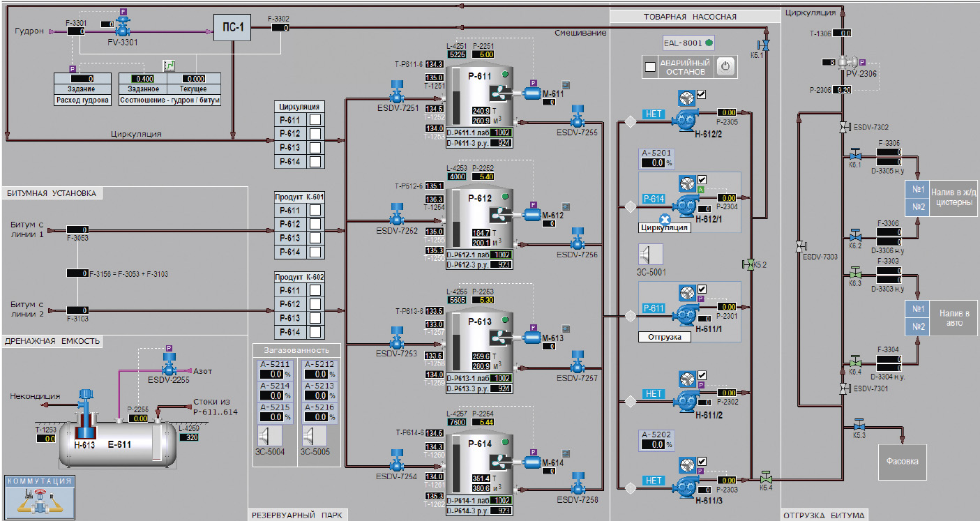Screen dimensions: 980x521
Task: Click the L-4251 level value 5225
Action: 457,54
